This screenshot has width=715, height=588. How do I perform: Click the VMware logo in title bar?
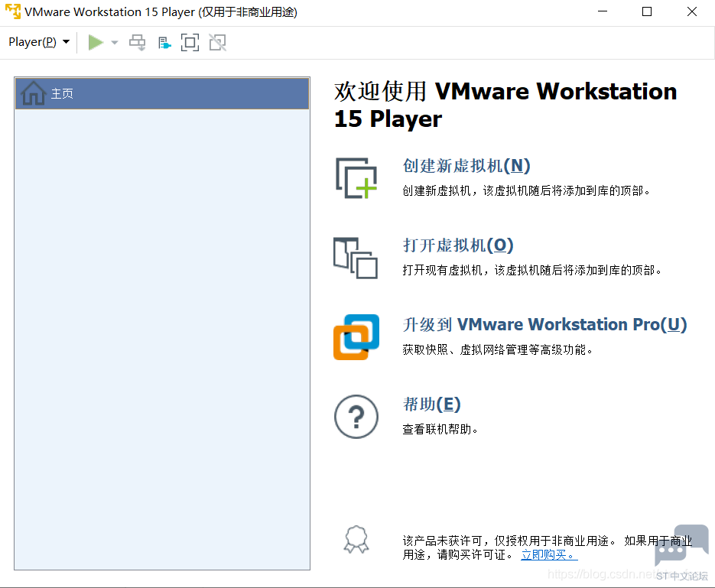pos(13,11)
